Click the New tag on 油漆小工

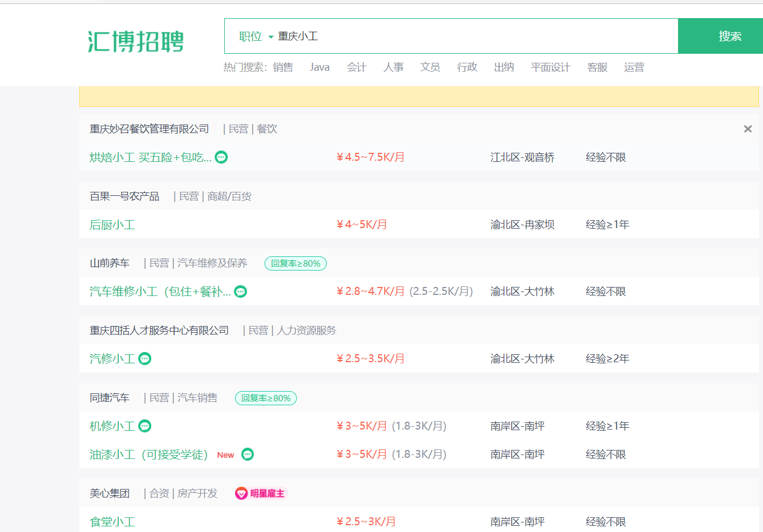click(225, 455)
